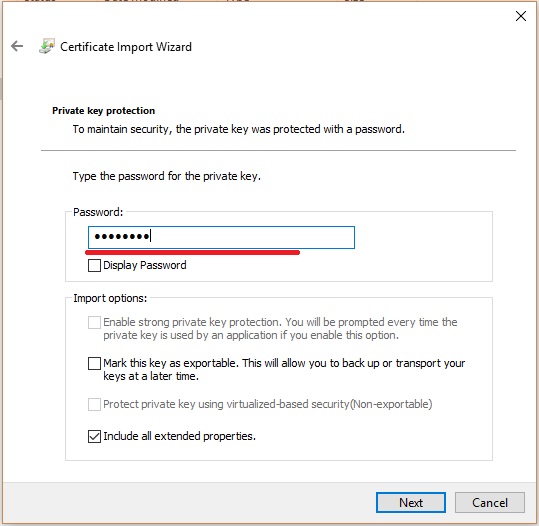The height and width of the screenshot is (526, 539).
Task: Click the horizontal separator under the description
Action: coord(278,150)
